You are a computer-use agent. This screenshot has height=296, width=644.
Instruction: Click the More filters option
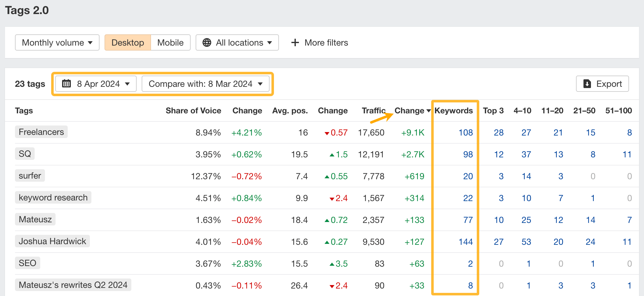click(326, 42)
